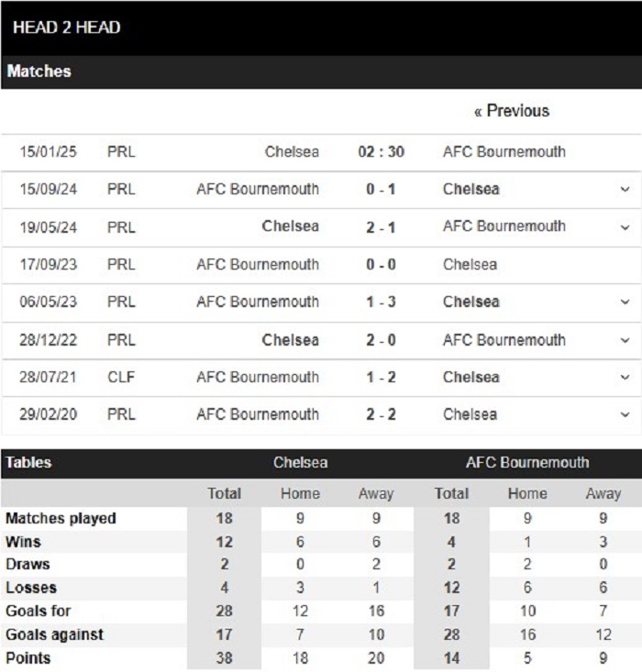Expand the 29/02/20 2-2 draw chevron
This screenshot has width=642, height=672.
coord(625,414)
